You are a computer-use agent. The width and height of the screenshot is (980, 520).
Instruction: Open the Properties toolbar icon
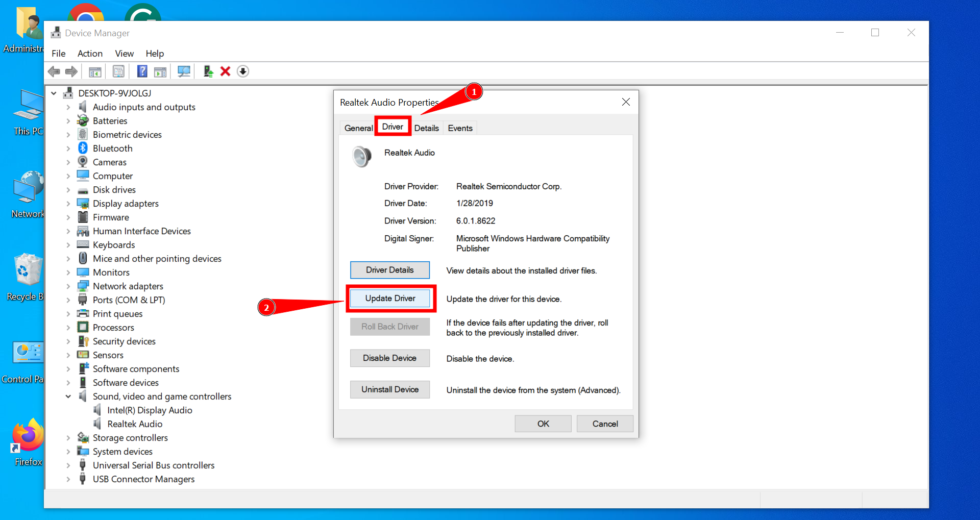pos(118,71)
